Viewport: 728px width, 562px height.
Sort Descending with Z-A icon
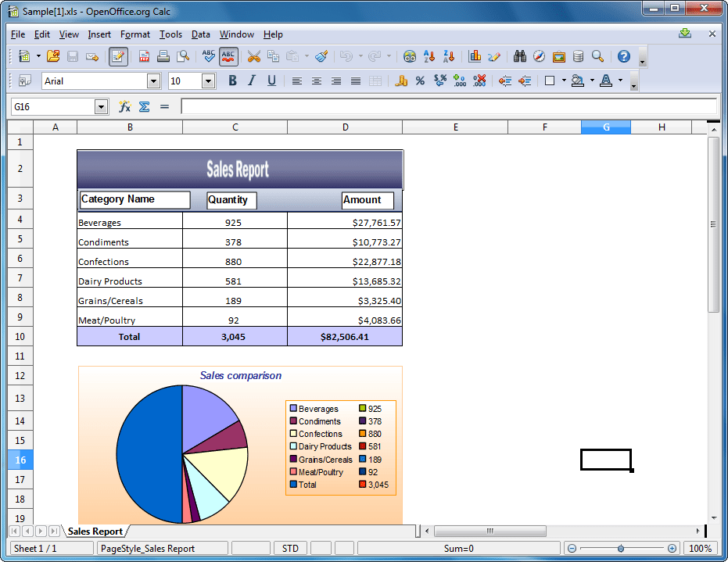(x=449, y=56)
